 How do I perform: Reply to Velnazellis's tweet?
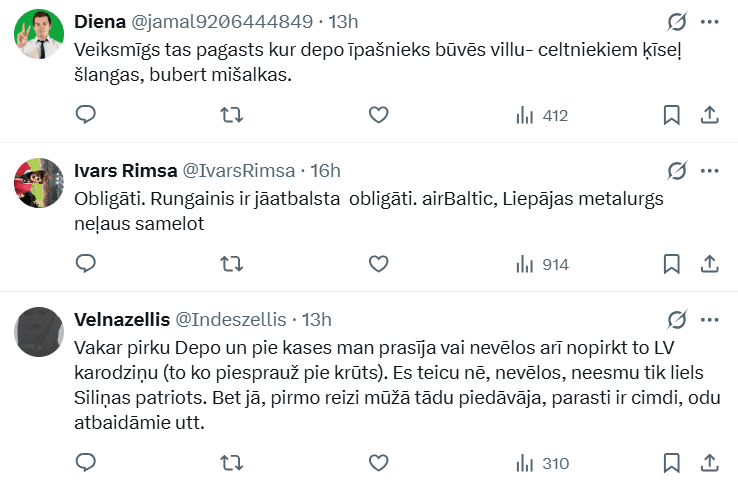tap(86, 463)
